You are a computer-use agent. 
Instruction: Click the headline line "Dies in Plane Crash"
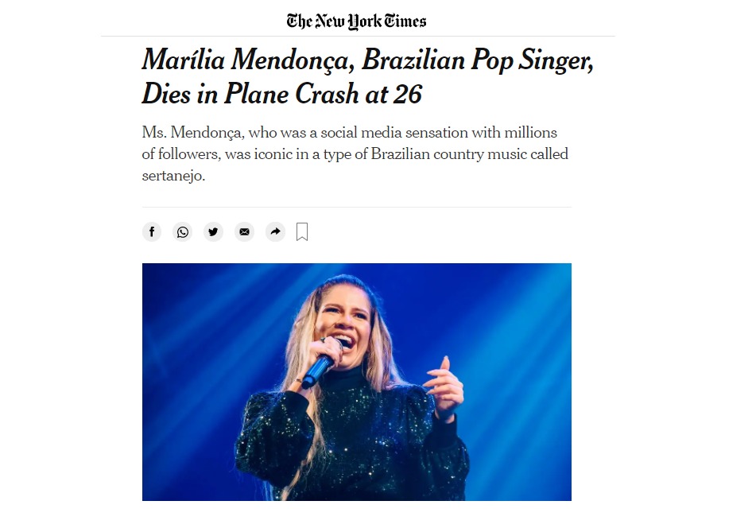tap(250, 94)
